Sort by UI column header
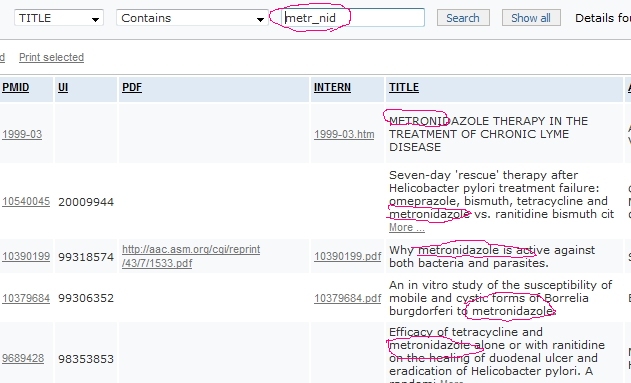The width and height of the screenshot is (631, 383). pos(63,87)
